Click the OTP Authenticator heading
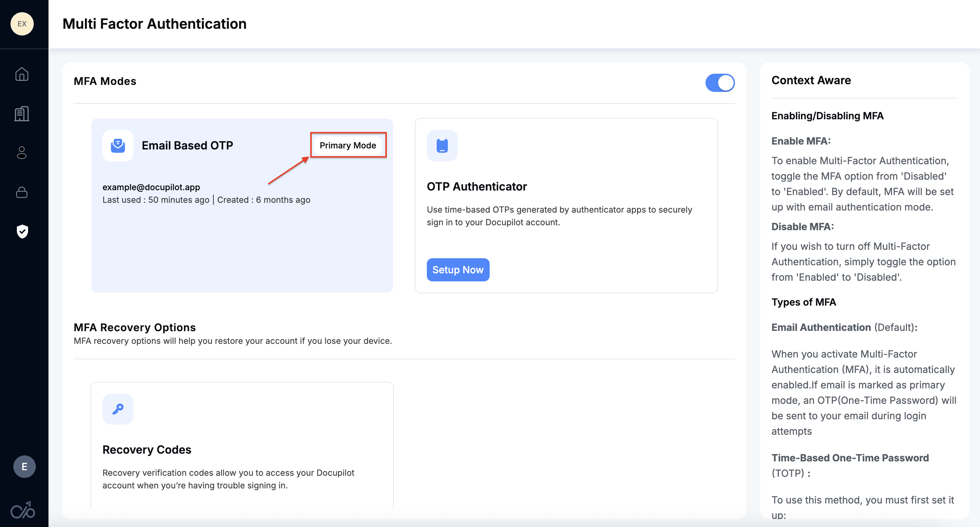The image size is (980, 527). (x=477, y=187)
